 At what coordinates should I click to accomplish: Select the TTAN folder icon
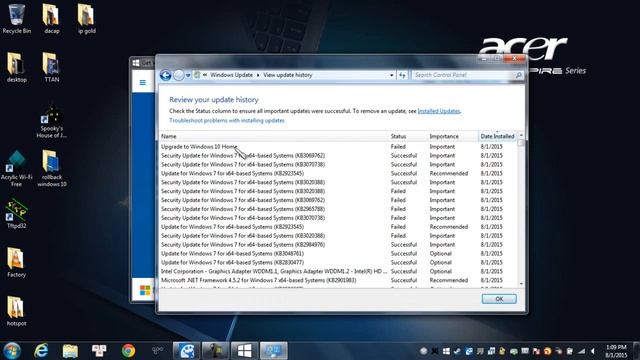coord(51,68)
